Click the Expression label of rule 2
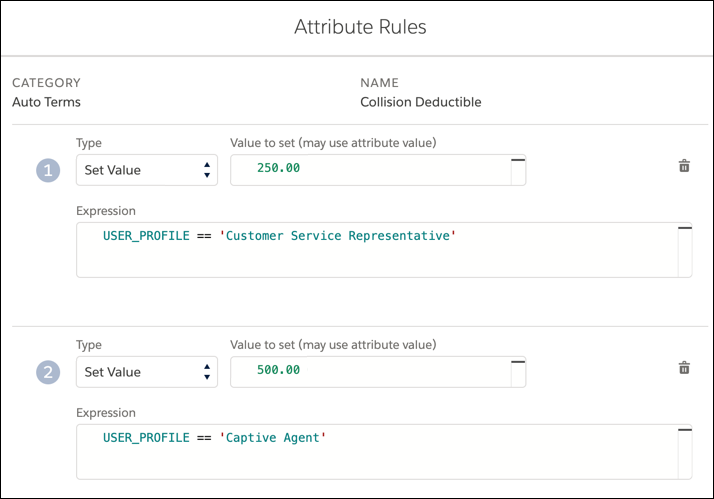This screenshot has height=499, width=714. [106, 412]
